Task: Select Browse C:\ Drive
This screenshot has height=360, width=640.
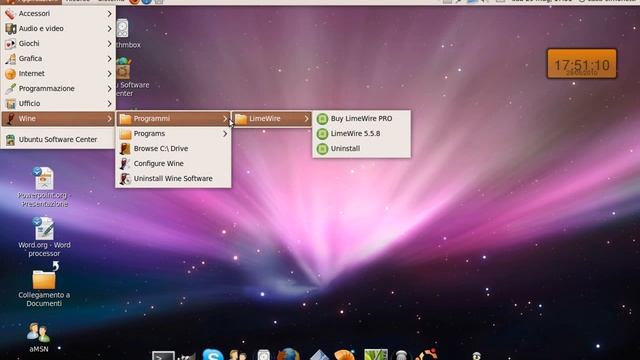Action: tap(173, 149)
